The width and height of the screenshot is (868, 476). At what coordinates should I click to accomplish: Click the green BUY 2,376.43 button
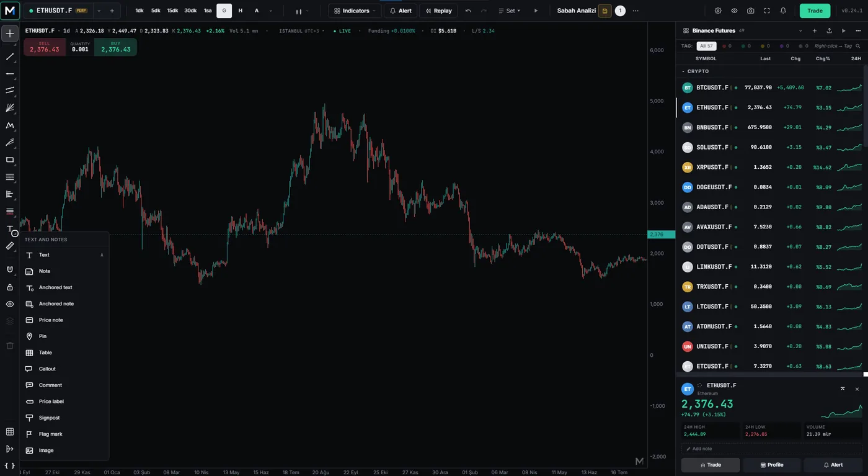click(116, 47)
